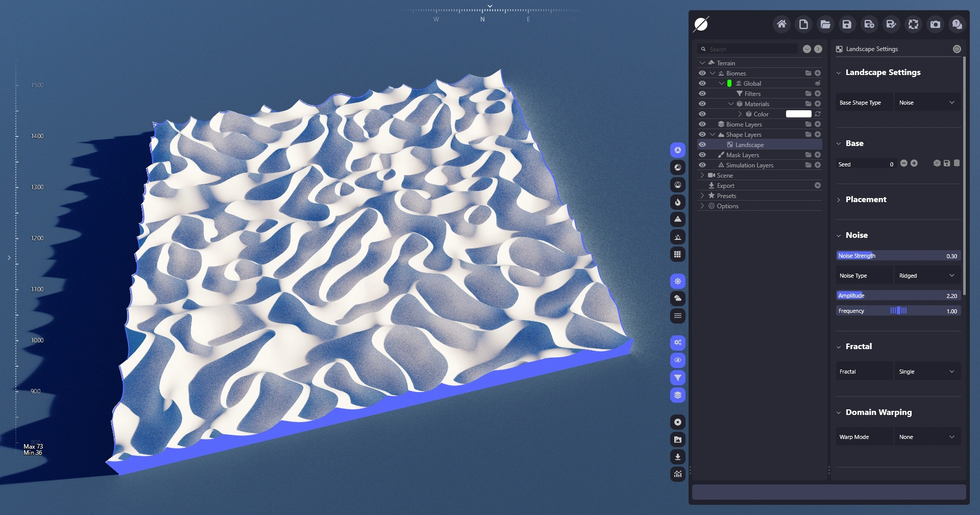Screen dimensions: 980x515
Task: Click the Home icon in top toolbar
Action: (x=781, y=24)
